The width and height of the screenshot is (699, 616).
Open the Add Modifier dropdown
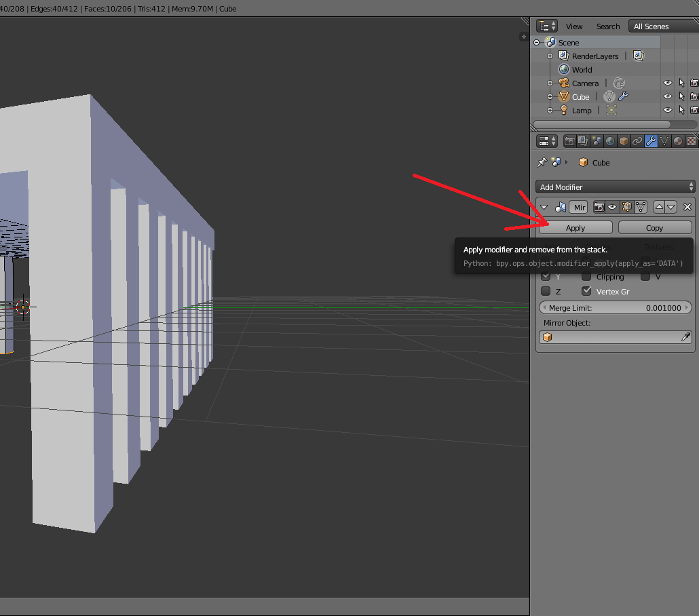pos(616,187)
